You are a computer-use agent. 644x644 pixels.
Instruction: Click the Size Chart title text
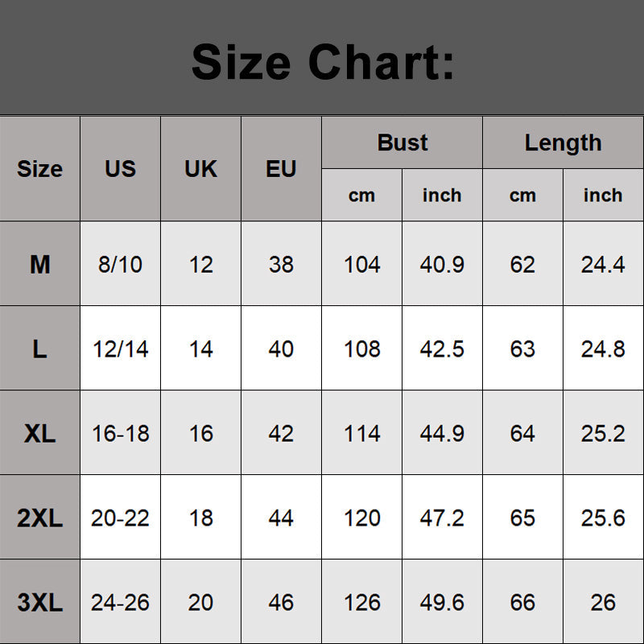pyautogui.click(x=322, y=62)
